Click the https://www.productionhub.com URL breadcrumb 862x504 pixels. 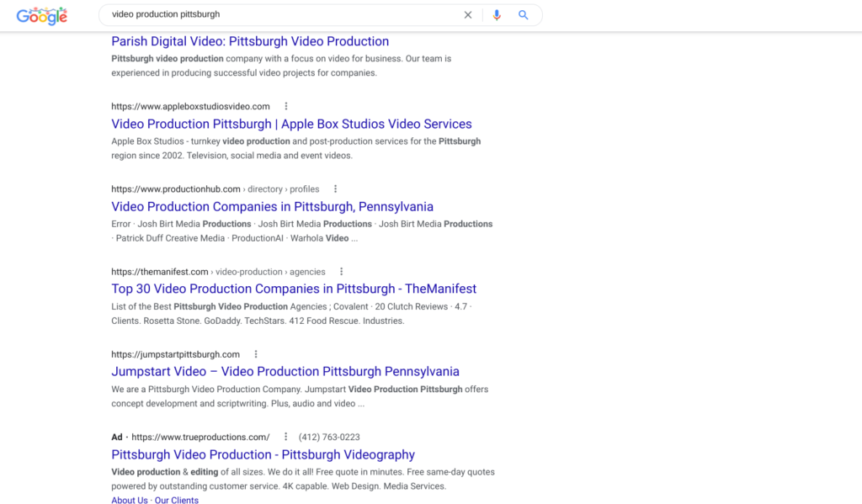point(176,189)
